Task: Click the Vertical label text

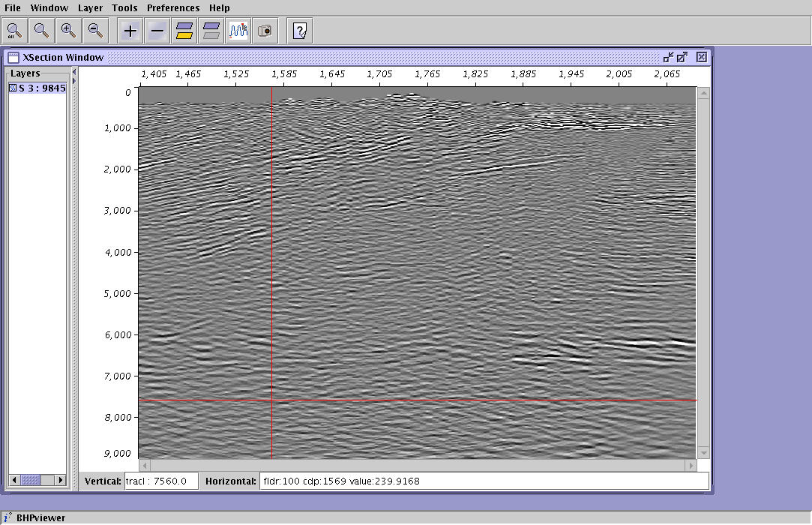Action: click(x=103, y=481)
